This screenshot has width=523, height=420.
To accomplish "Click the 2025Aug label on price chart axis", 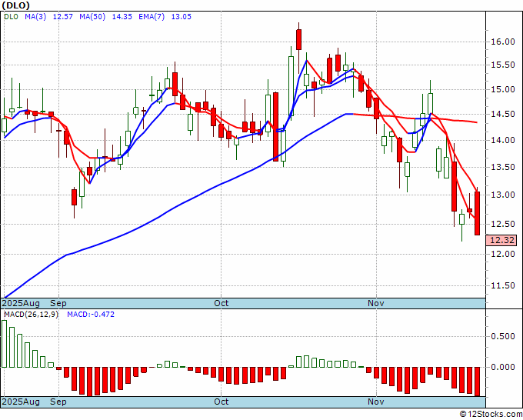I will click(x=21, y=303).
